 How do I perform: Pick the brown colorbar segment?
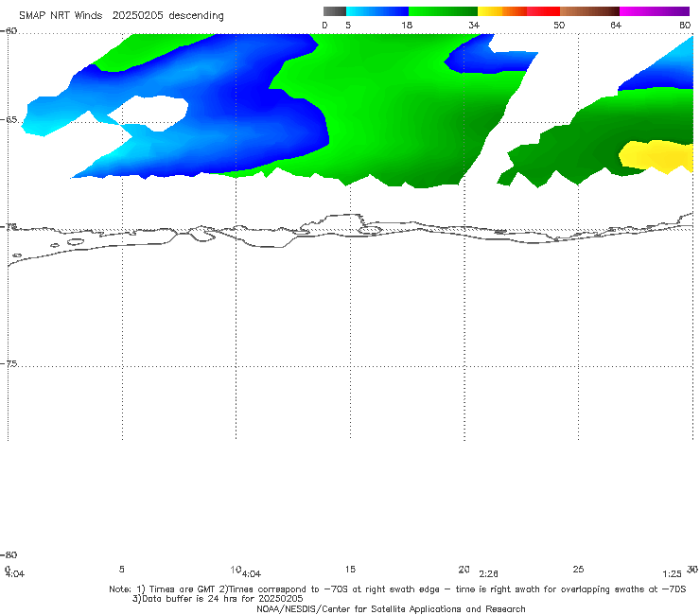[589, 11]
